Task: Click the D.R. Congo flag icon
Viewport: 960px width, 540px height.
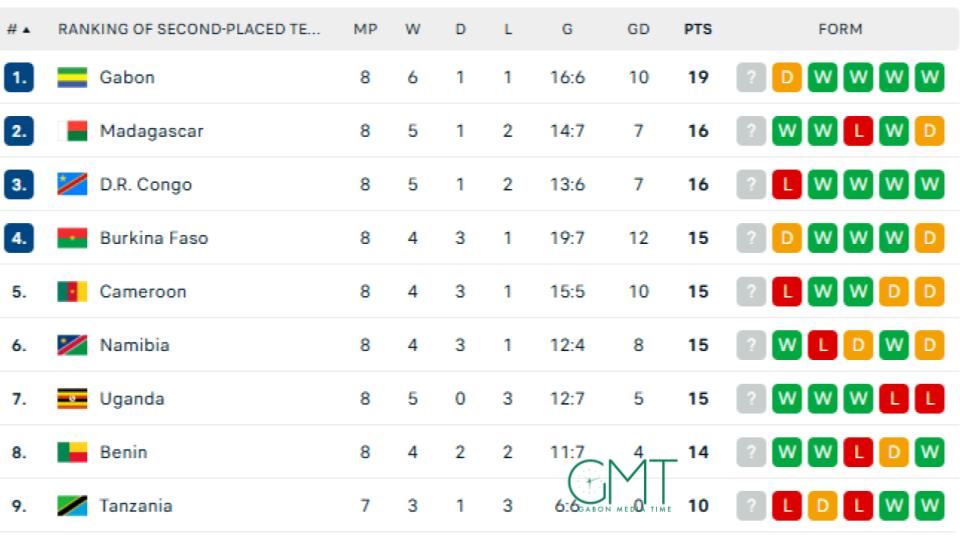Action: click(x=72, y=184)
